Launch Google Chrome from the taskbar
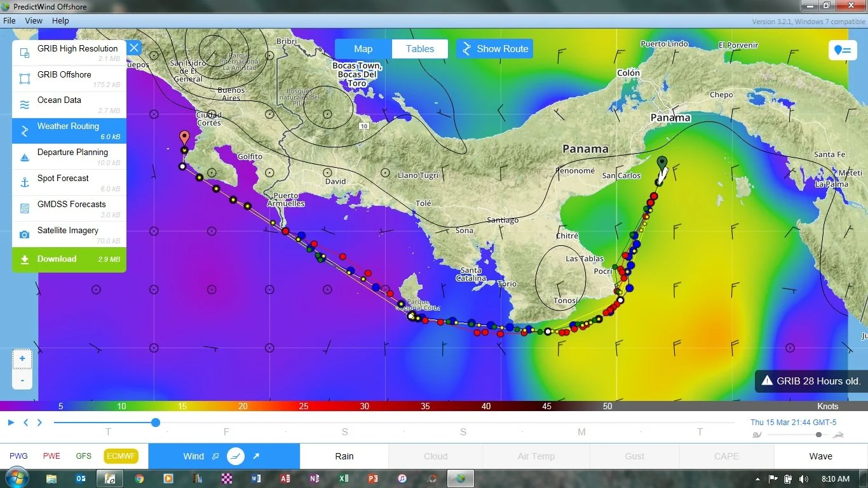 139,478
